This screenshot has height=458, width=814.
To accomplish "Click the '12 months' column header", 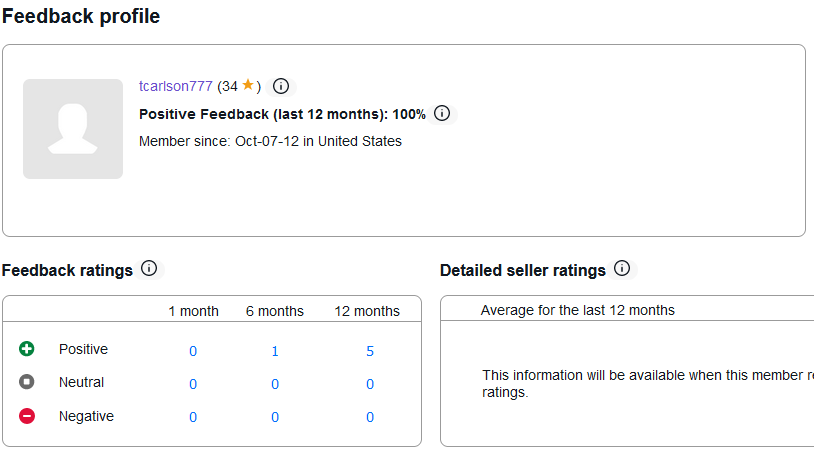I will (x=367, y=311).
